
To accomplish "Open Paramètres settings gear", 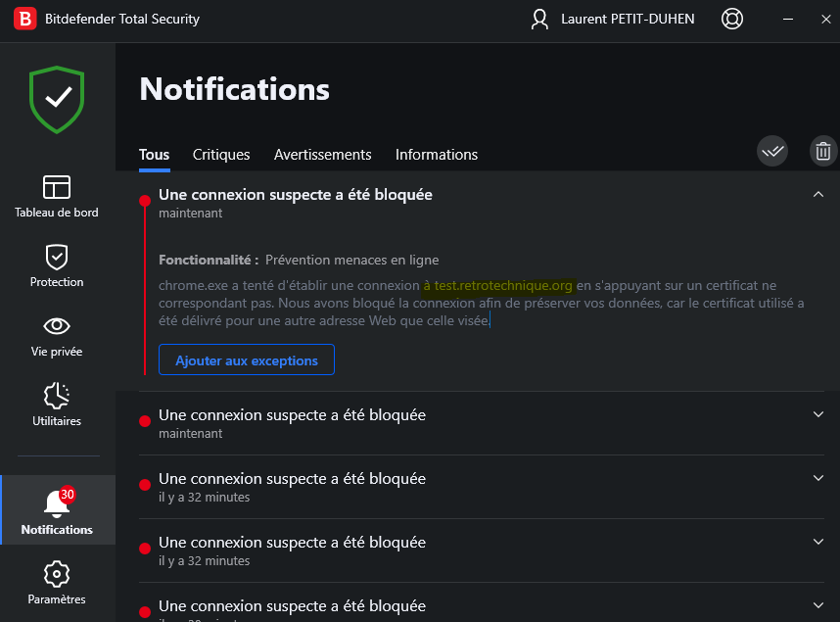I will click(x=57, y=582).
